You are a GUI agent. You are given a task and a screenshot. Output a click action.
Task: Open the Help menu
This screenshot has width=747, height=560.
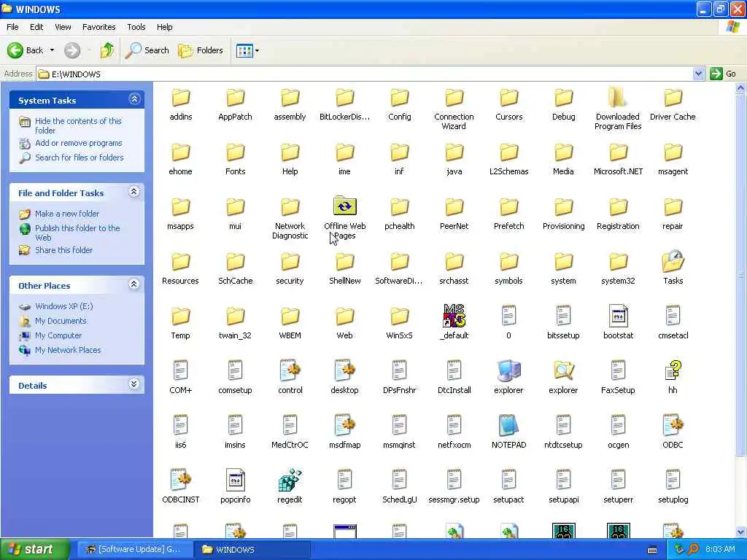click(x=165, y=27)
